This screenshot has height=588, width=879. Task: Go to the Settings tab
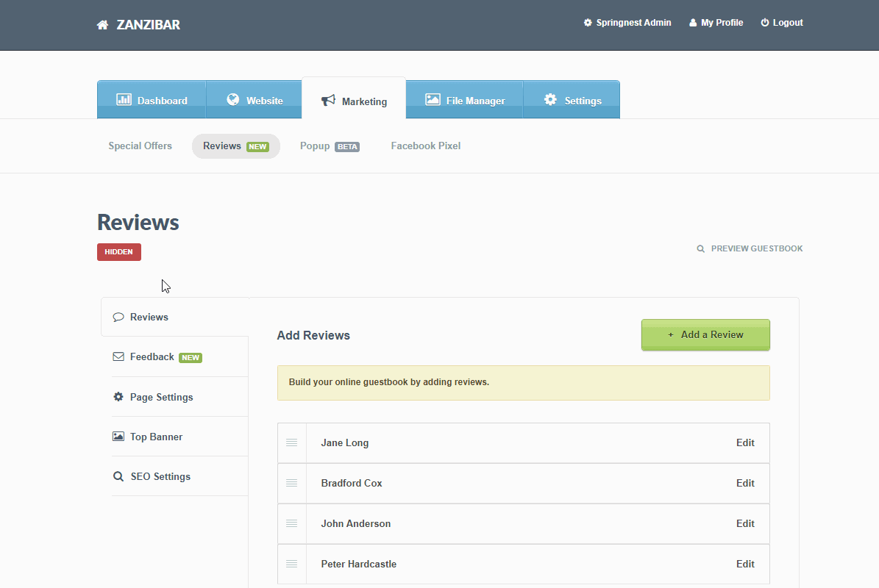coord(572,101)
